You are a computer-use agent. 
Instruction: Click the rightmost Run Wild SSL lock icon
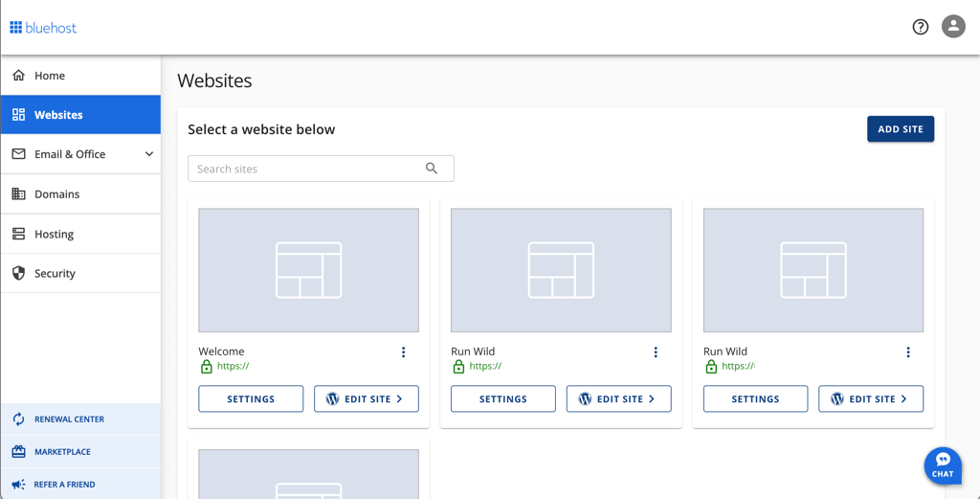711,367
